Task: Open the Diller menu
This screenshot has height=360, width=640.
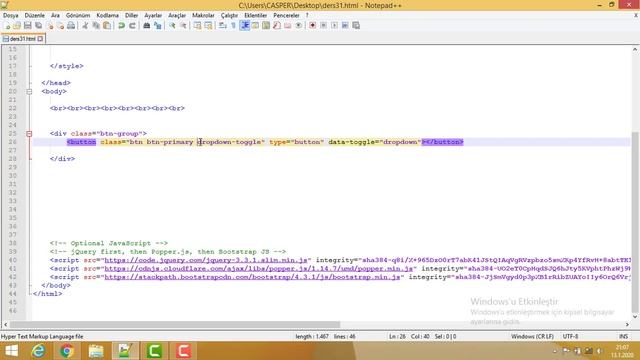Action: (131, 16)
